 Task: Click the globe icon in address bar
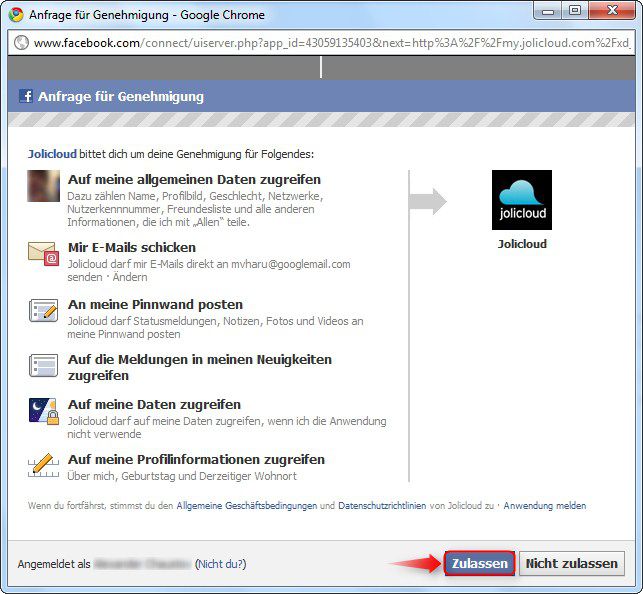[x=21, y=43]
